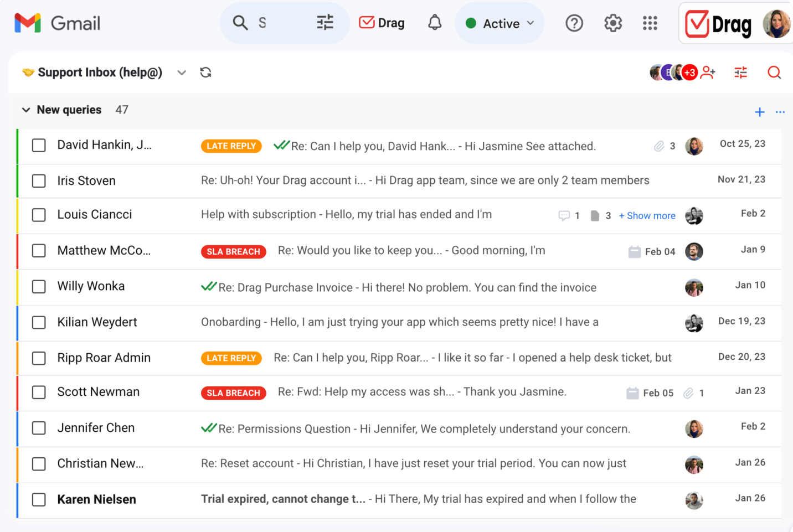The width and height of the screenshot is (793, 532).
Task: Click the SLA BREACH tag on Scott Newman row
Action: [x=233, y=392]
